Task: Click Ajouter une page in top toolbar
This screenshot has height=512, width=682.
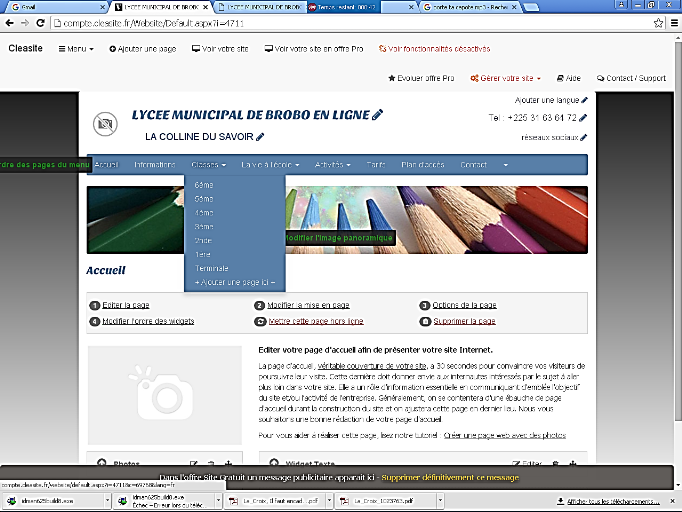Action: click(143, 49)
